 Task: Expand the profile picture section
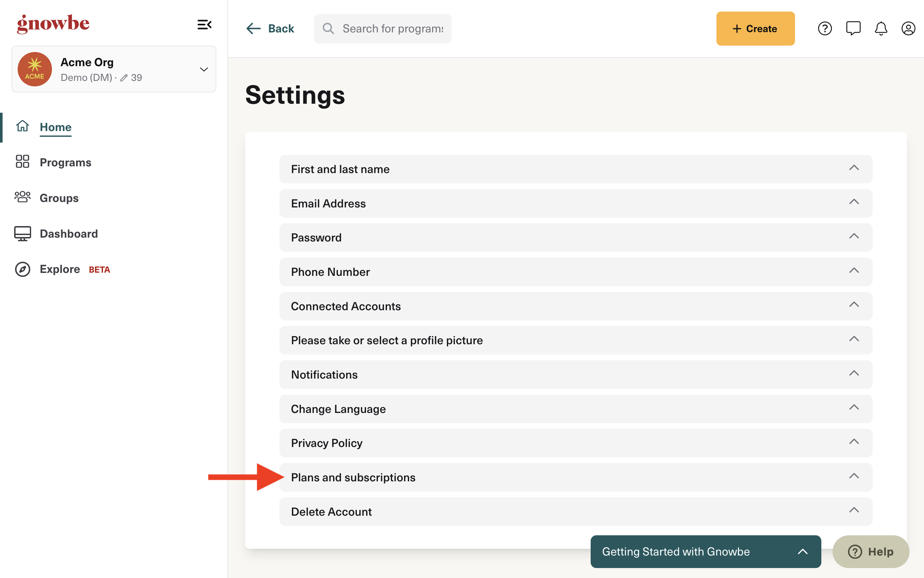point(576,340)
